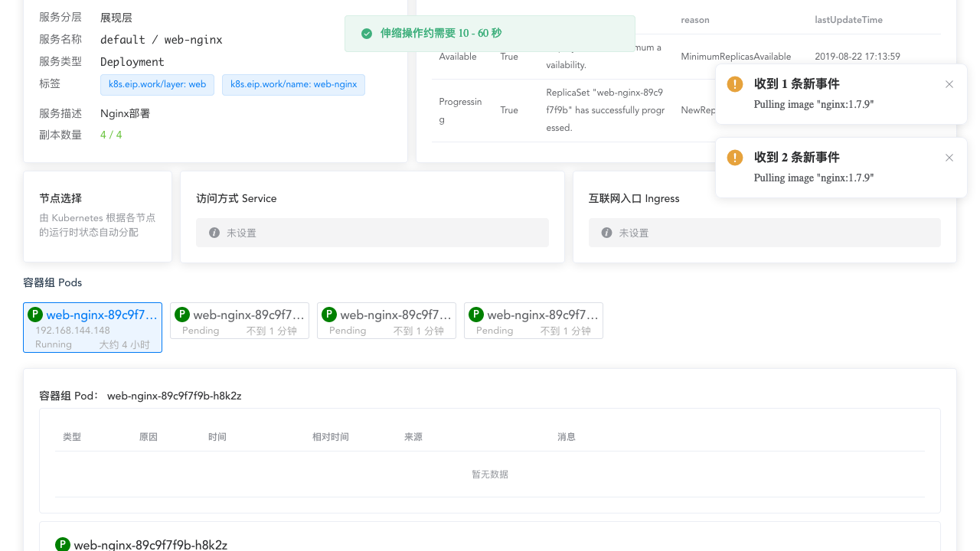Click the info icon in Service 未设置 field
The width and height of the screenshot is (980, 551).
coord(214,233)
